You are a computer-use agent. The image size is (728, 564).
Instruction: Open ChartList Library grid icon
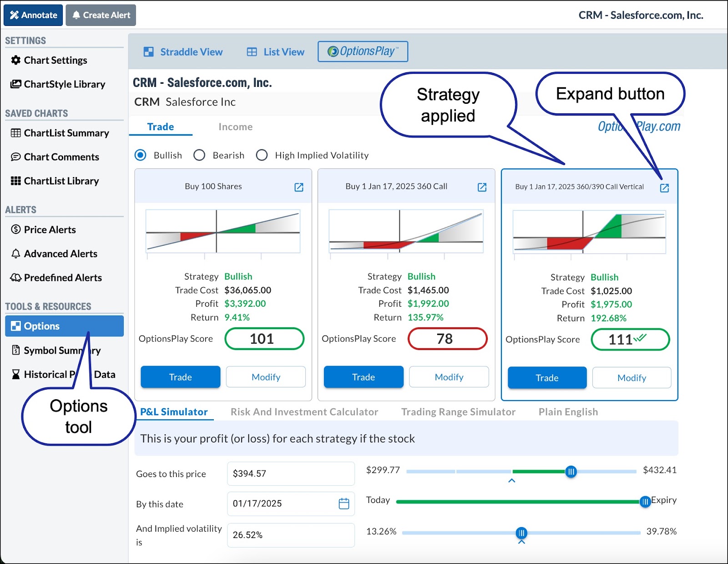pos(16,181)
